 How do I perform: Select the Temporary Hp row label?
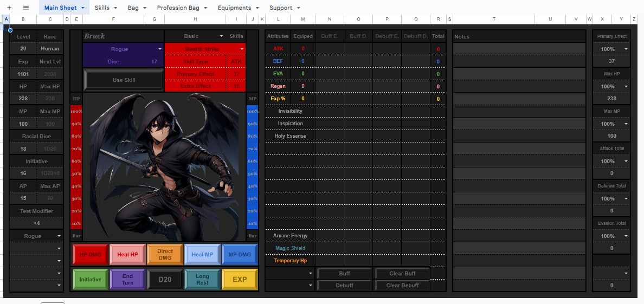tap(291, 261)
